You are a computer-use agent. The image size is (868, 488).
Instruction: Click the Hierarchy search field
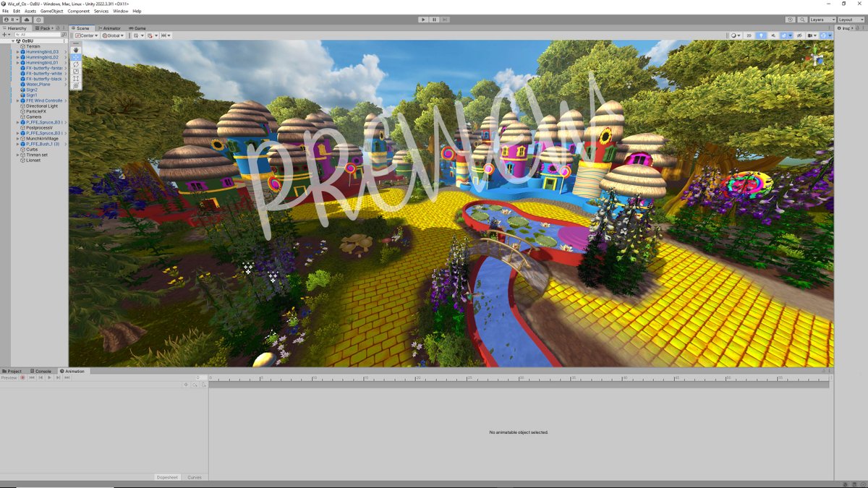(38, 35)
